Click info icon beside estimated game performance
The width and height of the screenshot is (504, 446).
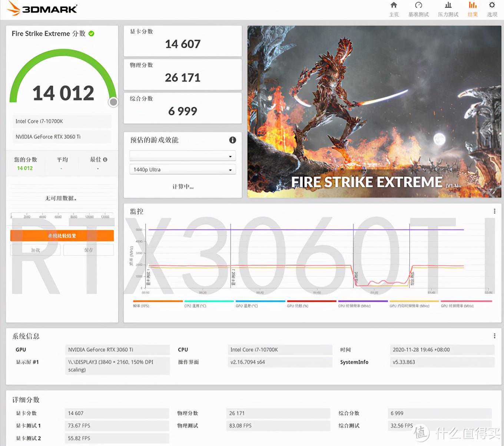pyautogui.click(x=232, y=140)
